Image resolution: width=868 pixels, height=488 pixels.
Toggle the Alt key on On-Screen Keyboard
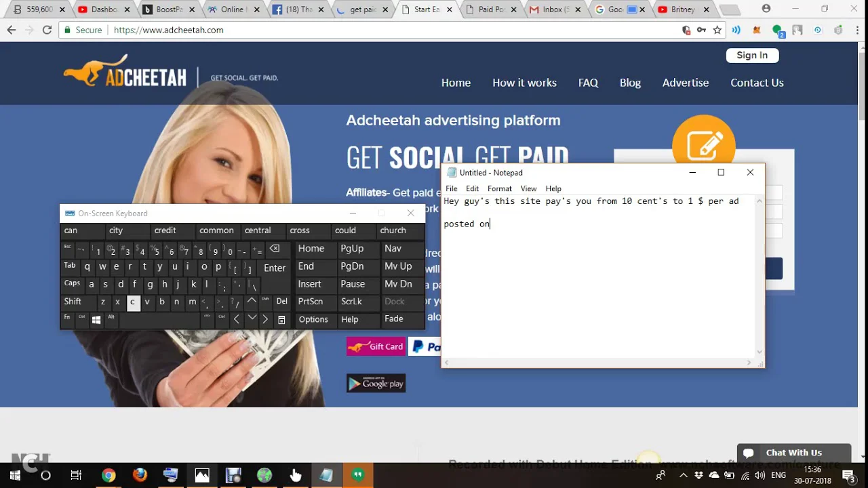click(x=111, y=318)
